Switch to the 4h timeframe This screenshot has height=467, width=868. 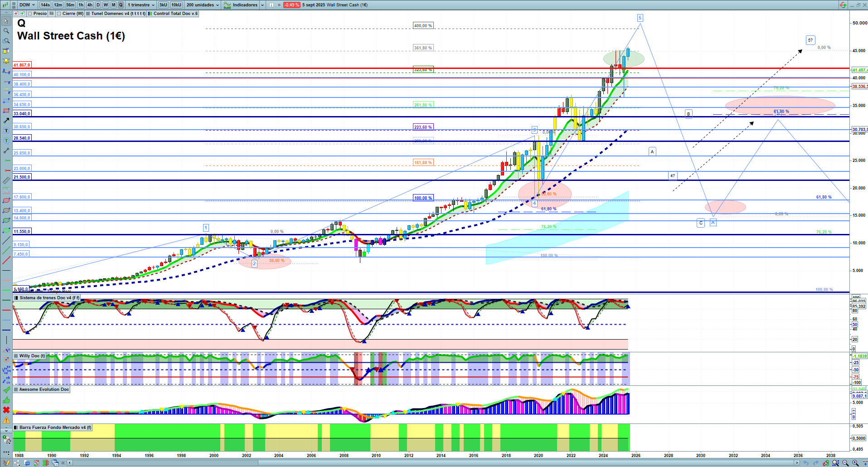[x=90, y=5]
